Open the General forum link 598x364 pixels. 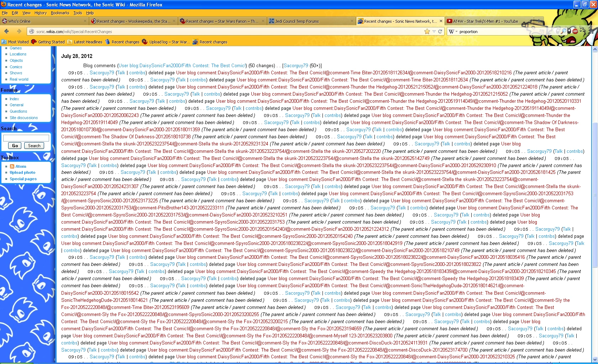(16, 105)
